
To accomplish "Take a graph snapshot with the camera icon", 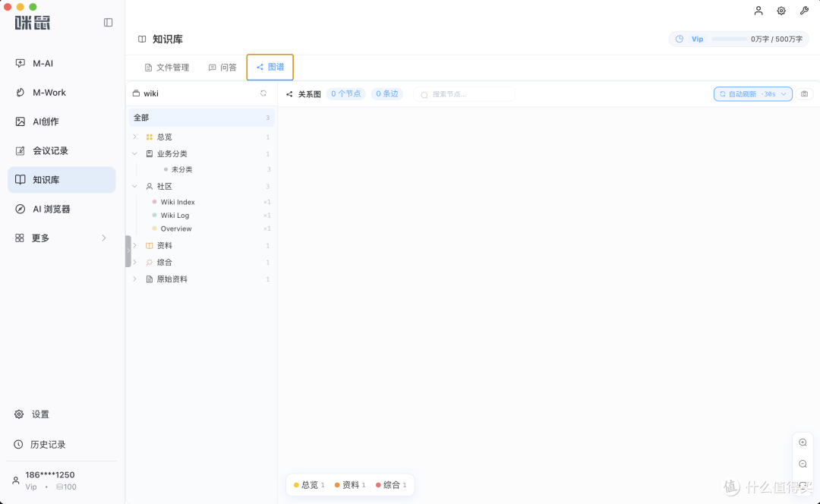I will click(804, 93).
